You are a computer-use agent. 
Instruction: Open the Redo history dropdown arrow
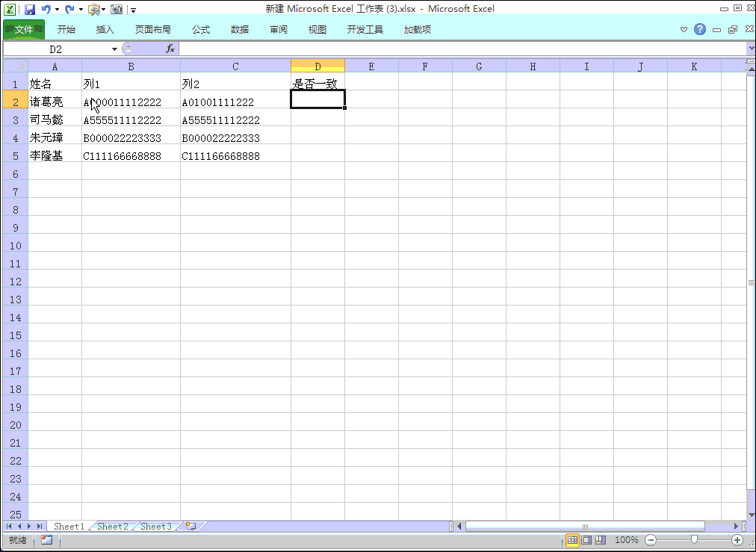[81, 10]
